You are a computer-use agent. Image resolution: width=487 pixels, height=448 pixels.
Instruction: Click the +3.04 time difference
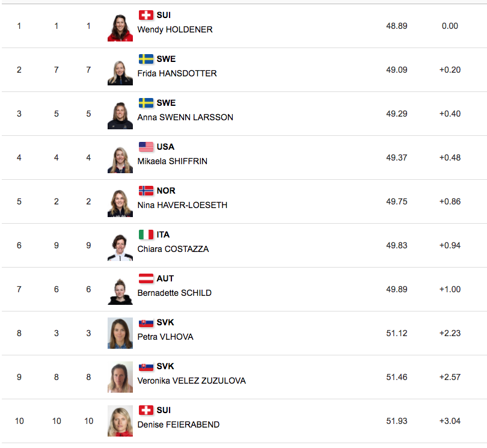pyautogui.click(x=450, y=421)
